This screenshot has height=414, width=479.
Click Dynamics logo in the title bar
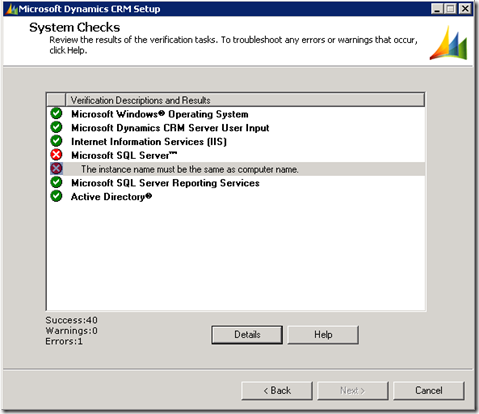tap(12, 9)
